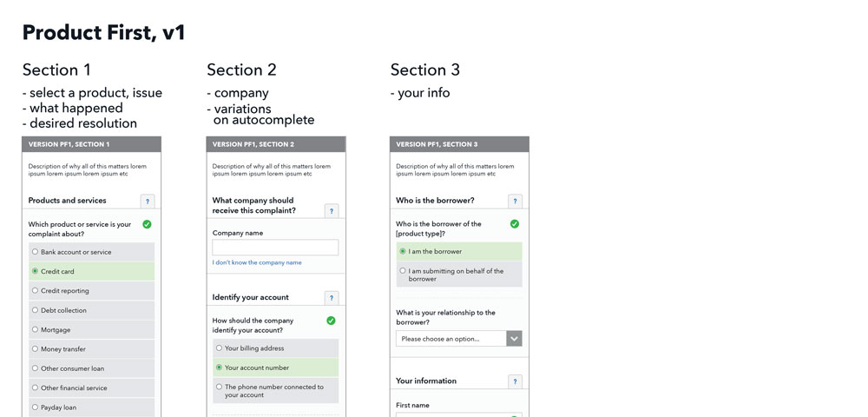Click the I don't know the company name link
Viewport: 868px width, 417px height.
click(257, 262)
